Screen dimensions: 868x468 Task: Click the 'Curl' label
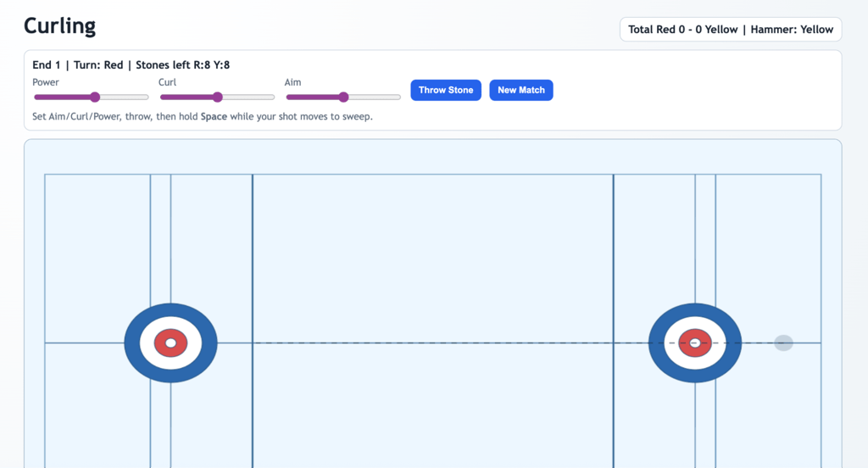tap(167, 82)
